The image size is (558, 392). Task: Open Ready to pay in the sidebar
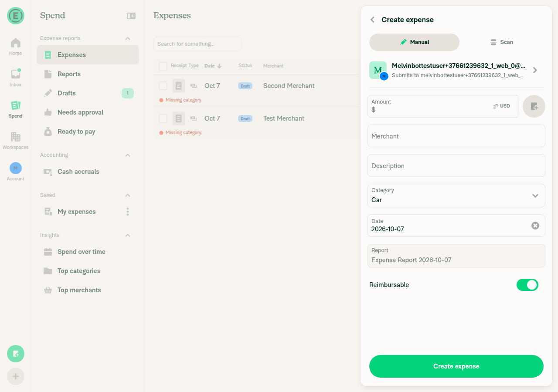[x=88, y=132]
